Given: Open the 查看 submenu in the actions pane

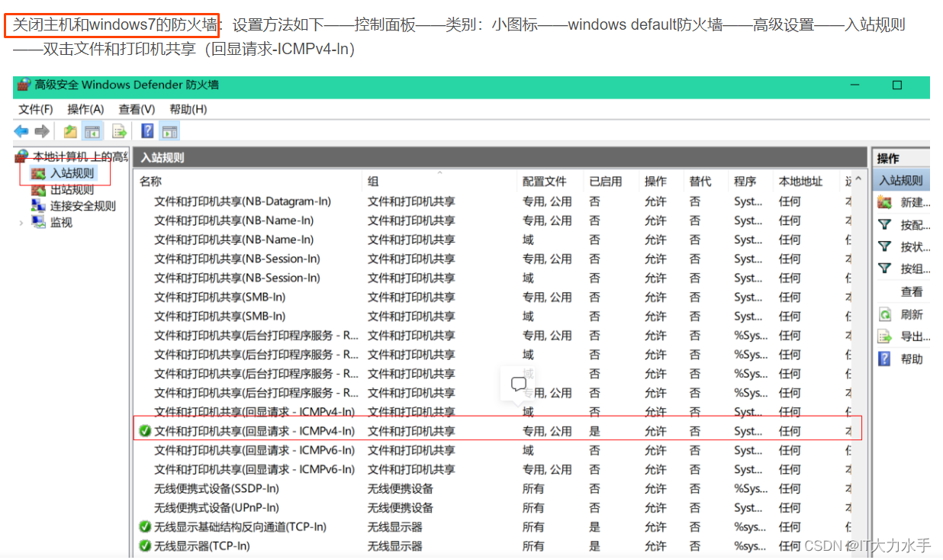Looking at the screenshot, I should (912, 291).
